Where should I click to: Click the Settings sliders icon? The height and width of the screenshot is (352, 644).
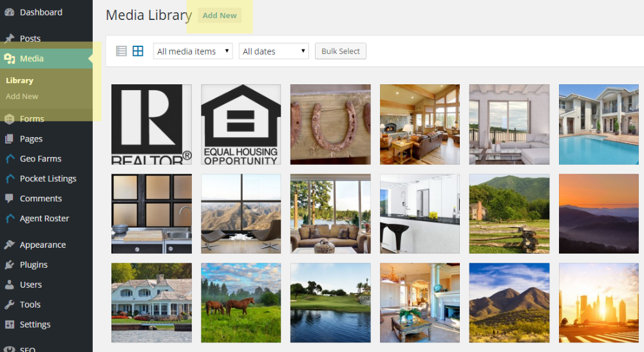click(x=9, y=324)
